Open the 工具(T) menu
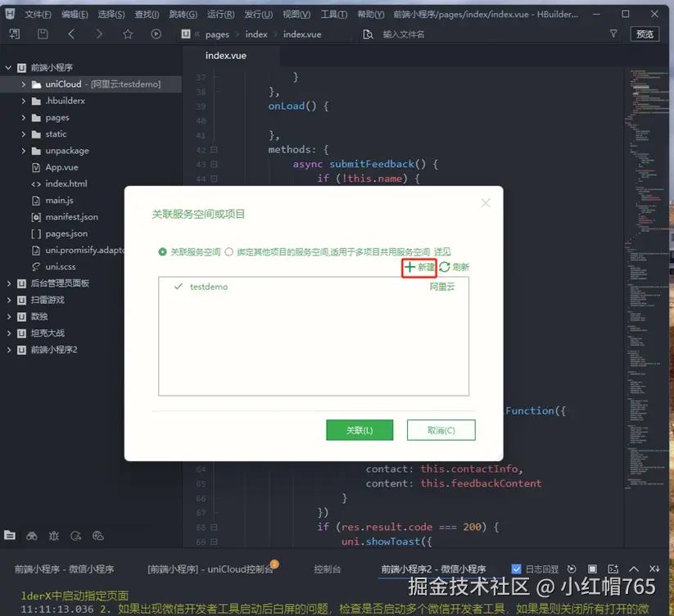The height and width of the screenshot is (616, 674). point(334,14)
